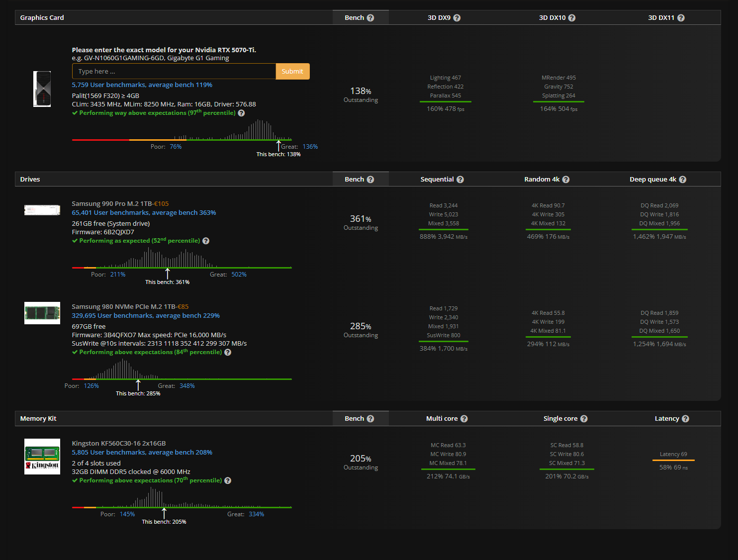Open Samsung 990 Pro M.2 1TB link
Screen dimensions: 738x560
pyautogui.click(x=112, y=204)
